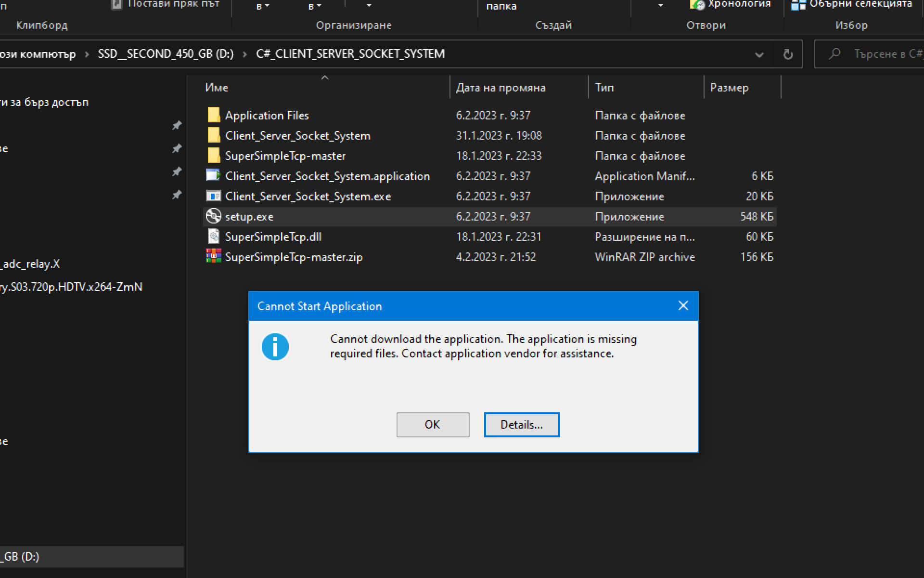This screenshot has height=578, width=924.
Task: Open the Application Files folder icon
Action: (x=213, y=115)
